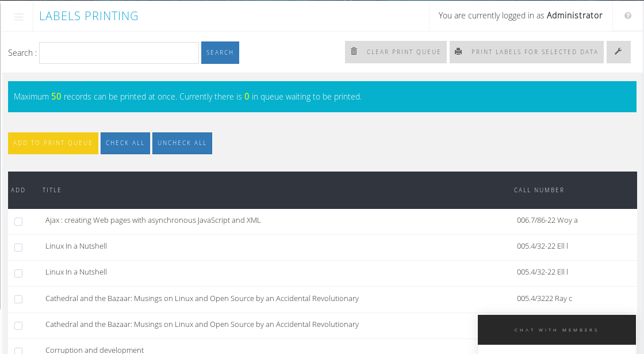Expand the Chat With Members panel
Viewport: 644px width, 354px height.
coord(556,330)
